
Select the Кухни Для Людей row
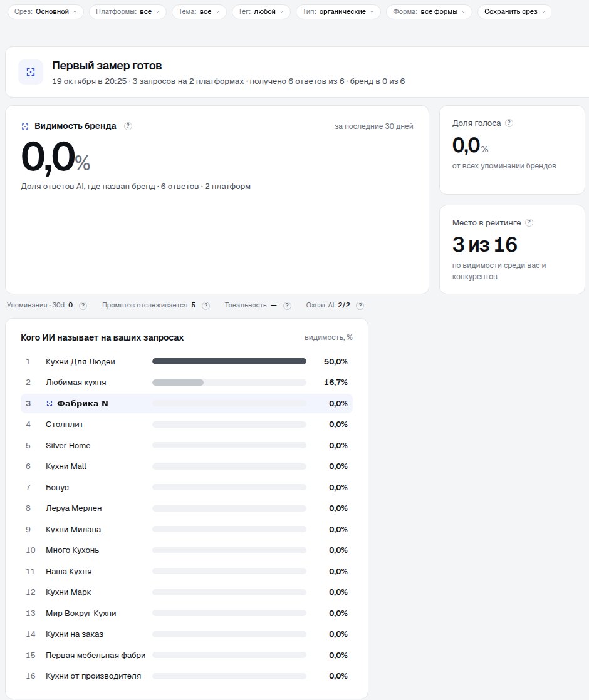click(x=186, y=362)
